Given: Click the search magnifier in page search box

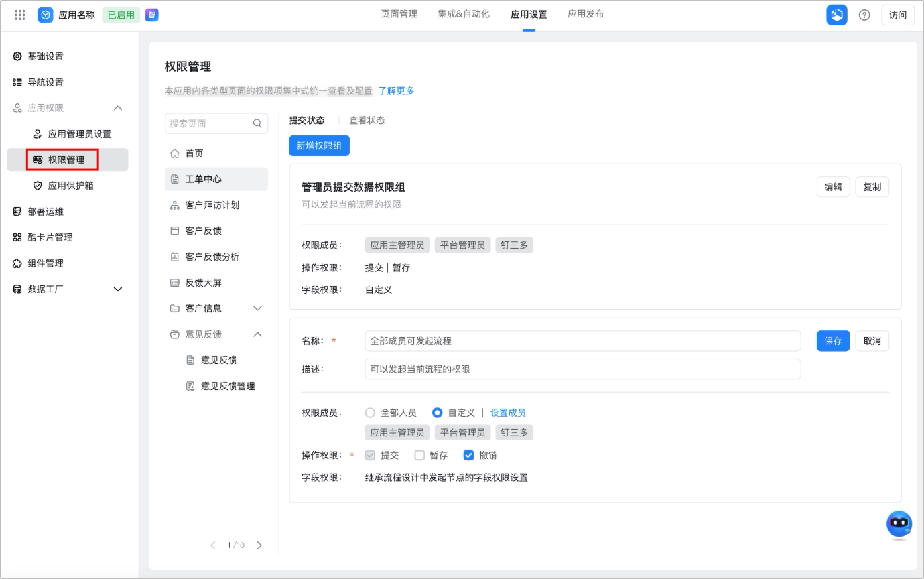Looking at the screenshot, I should pos(257,123).
